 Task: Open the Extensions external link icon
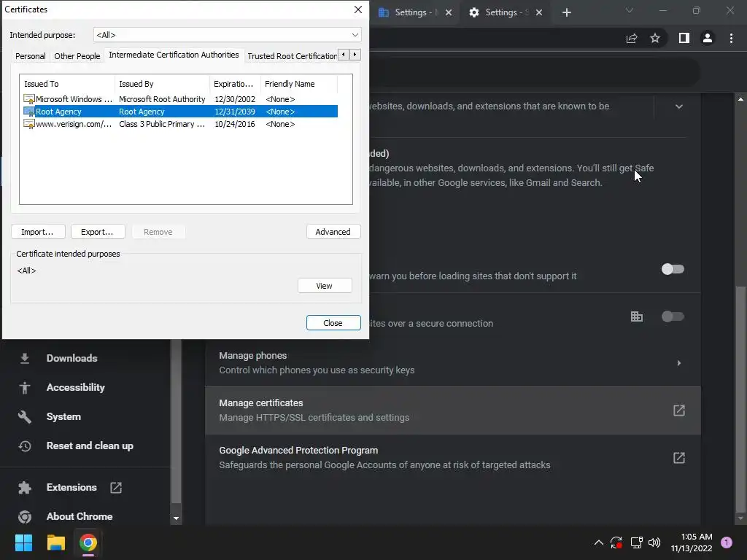point(116,488)
